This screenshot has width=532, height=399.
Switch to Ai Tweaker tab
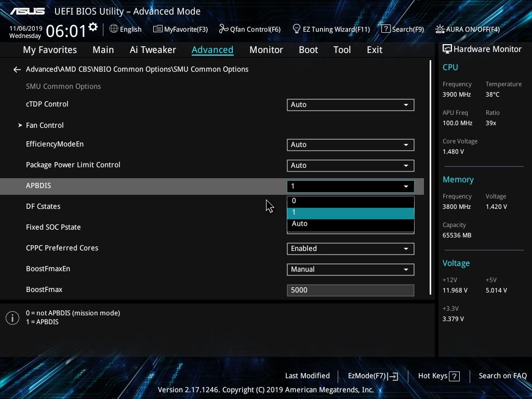click(x=153, y=50)
